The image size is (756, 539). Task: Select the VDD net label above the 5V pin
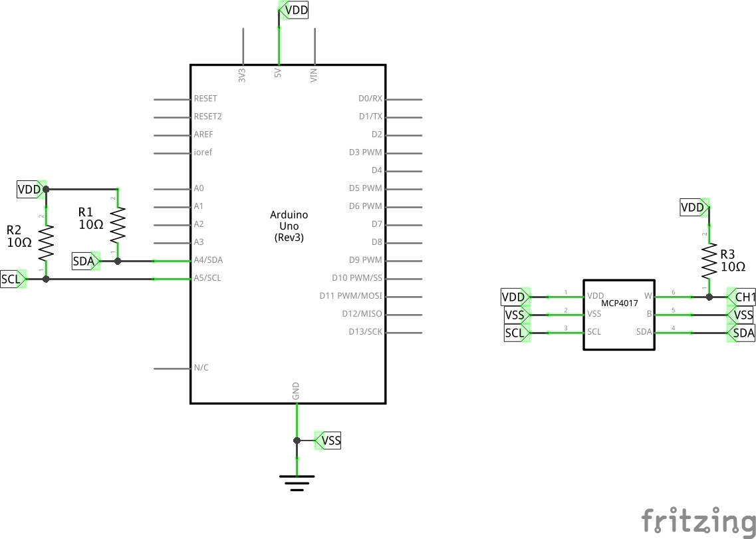click(x=294, y=10)
